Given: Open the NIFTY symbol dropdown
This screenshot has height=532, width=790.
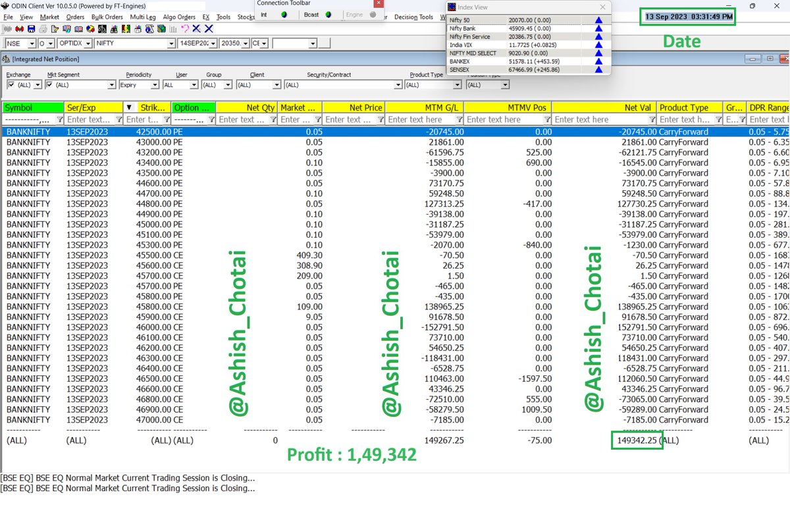Looking at the screenshot, I should 171,43.
